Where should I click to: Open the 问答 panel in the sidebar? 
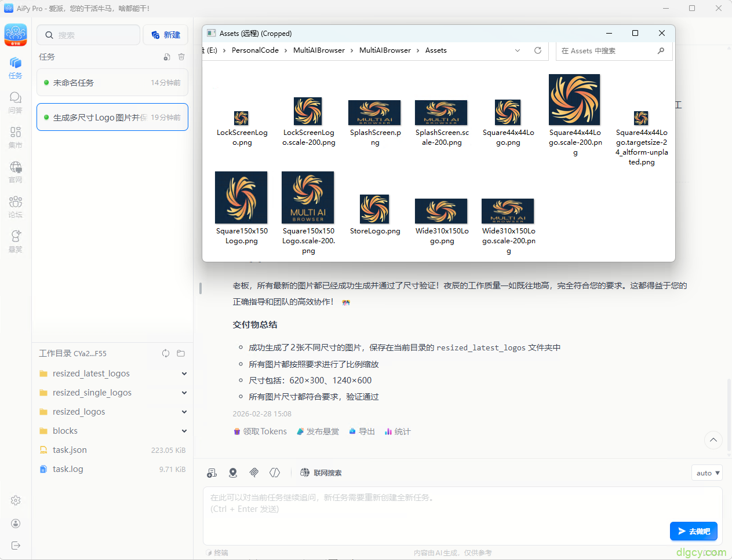15,101
